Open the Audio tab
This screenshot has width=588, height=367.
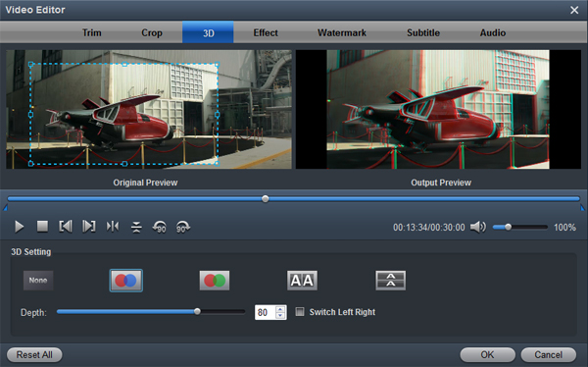click(x=493, y=32)
